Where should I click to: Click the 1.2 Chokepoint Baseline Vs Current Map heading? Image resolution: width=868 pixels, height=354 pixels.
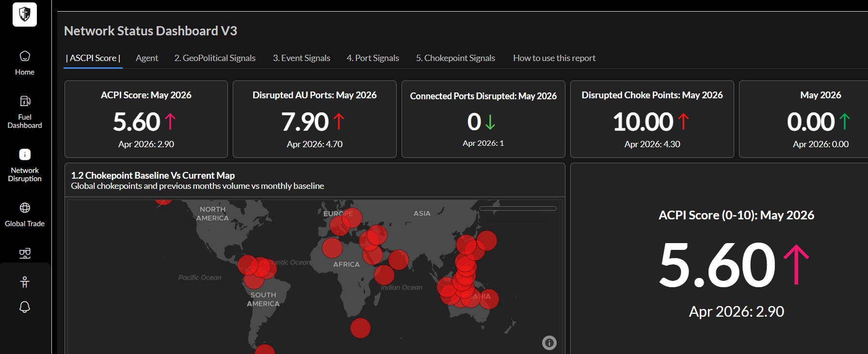coord(153,175)
